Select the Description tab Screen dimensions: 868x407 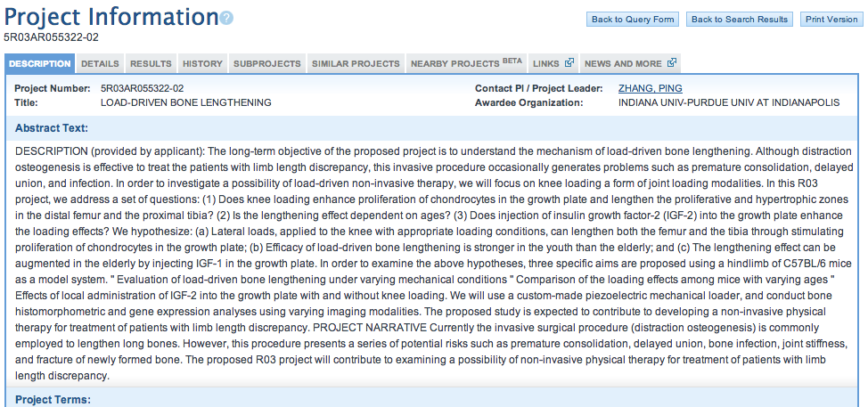40,63
